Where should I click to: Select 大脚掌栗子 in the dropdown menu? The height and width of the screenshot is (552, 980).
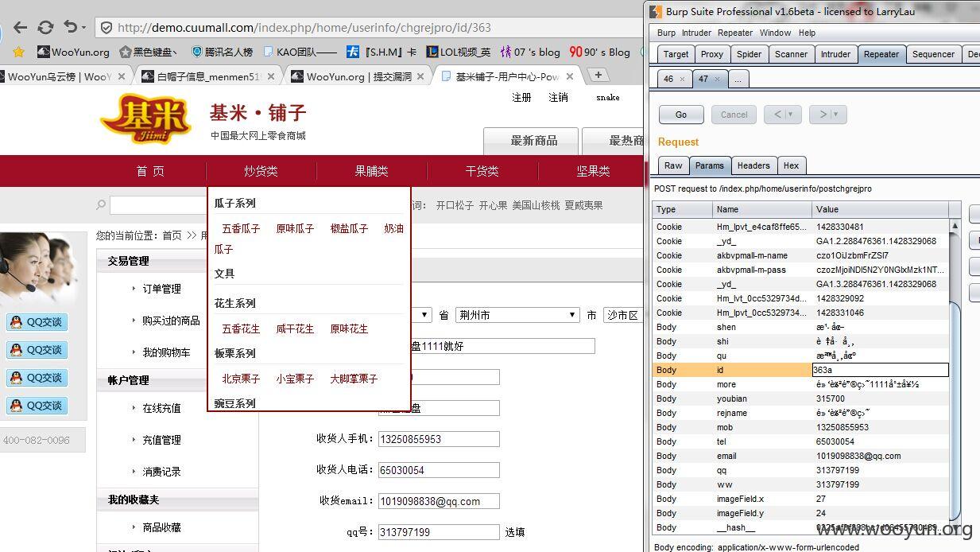354,379
